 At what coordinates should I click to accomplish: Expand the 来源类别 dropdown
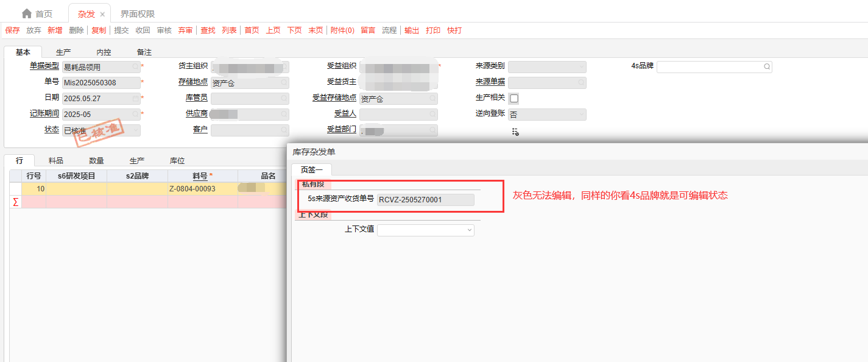point(581,66)
